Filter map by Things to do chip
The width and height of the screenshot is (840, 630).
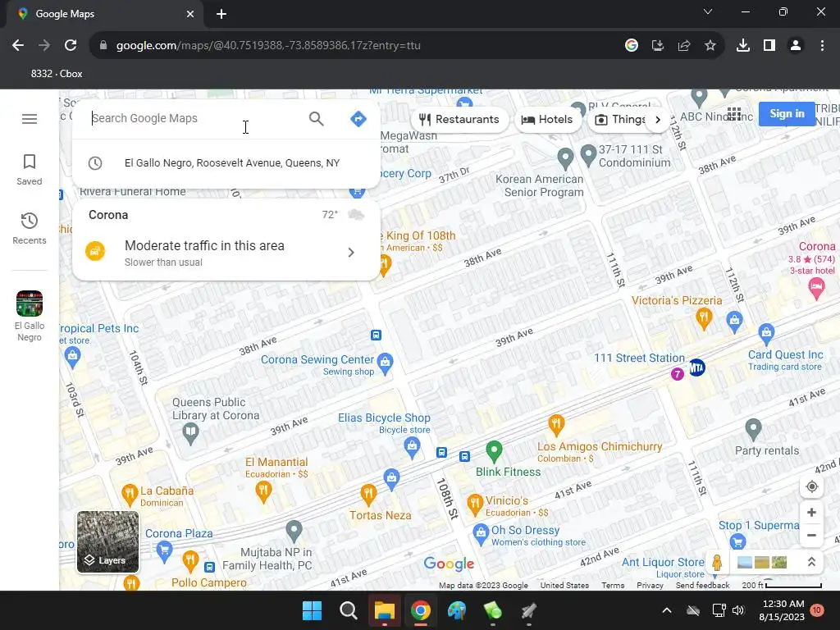[620, 120]
